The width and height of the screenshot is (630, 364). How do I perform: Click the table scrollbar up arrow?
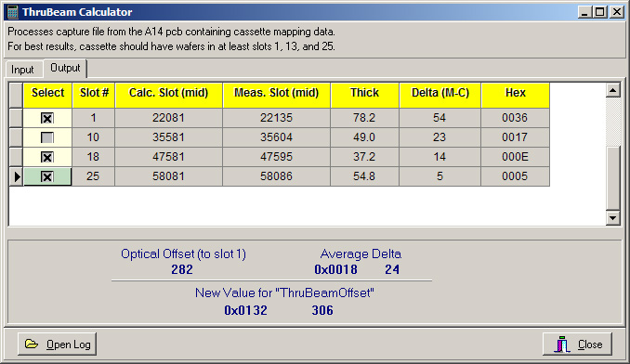(612, 90)
